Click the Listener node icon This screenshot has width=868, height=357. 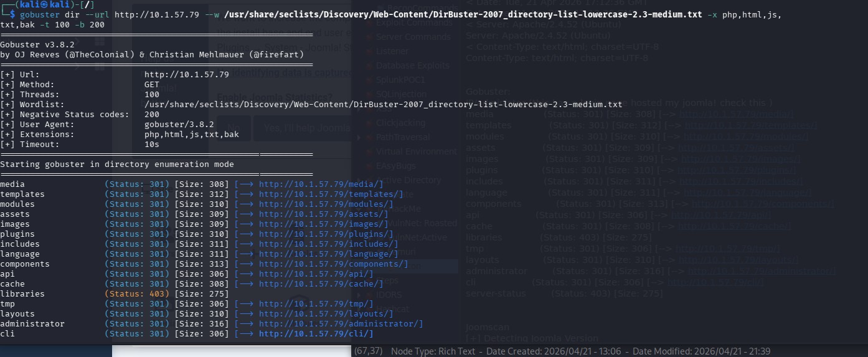click(367, 52)
